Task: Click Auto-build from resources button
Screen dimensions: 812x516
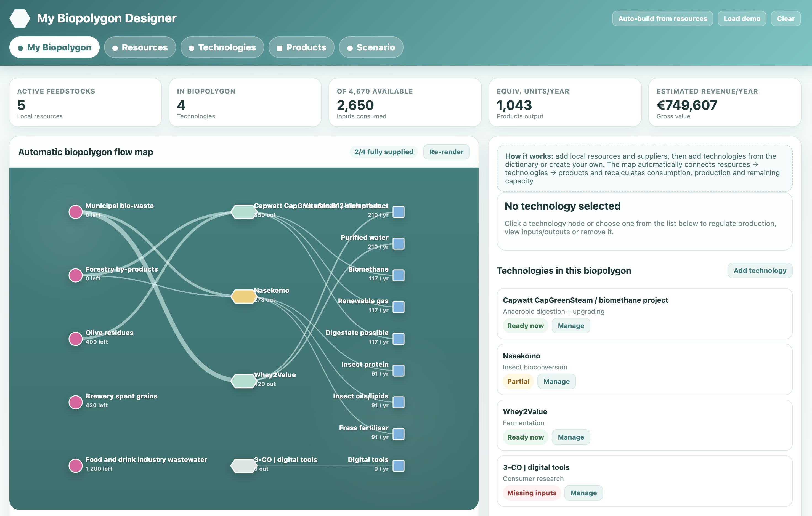Action: (x=662, y=18)
